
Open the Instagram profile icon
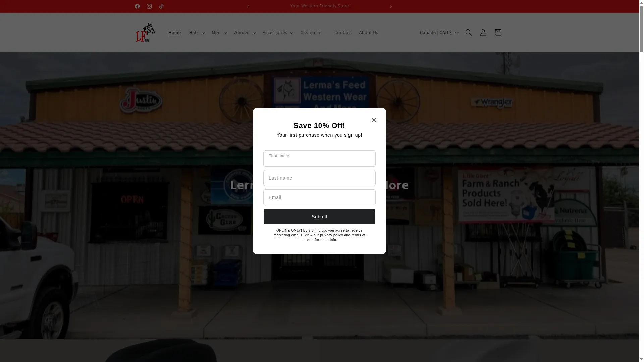pos(149,6)
